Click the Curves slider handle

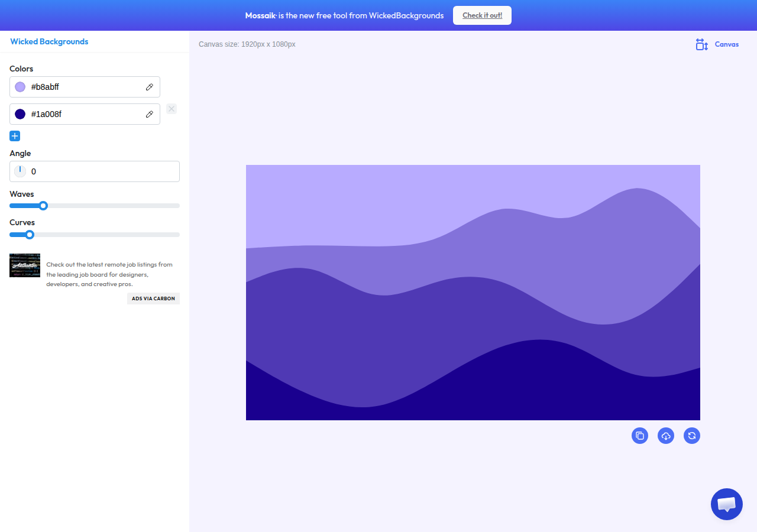30,235
